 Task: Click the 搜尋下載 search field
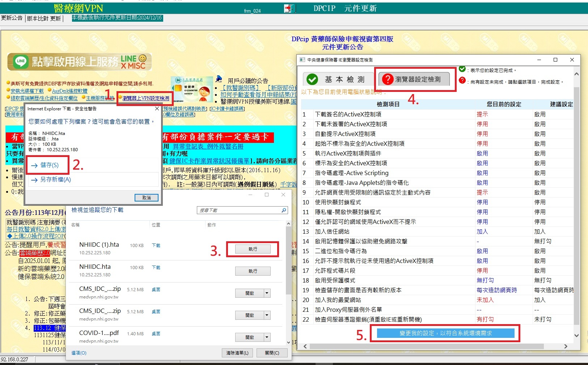[x=239, y=210]
